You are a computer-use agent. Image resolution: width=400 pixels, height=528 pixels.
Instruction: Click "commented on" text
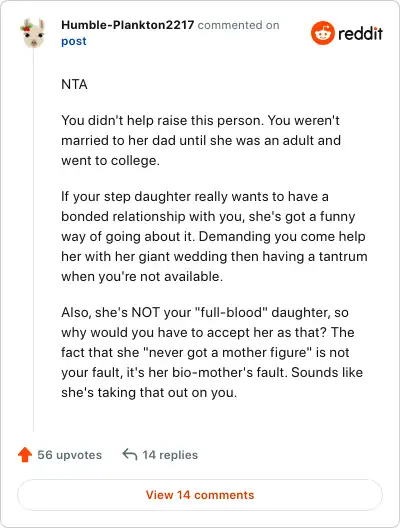coord(238,25)
